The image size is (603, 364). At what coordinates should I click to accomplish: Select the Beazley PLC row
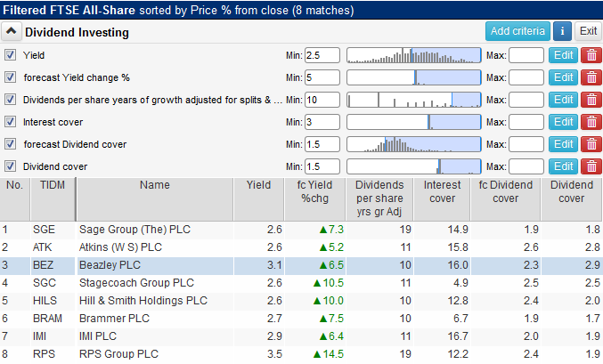tap(301, 265)
